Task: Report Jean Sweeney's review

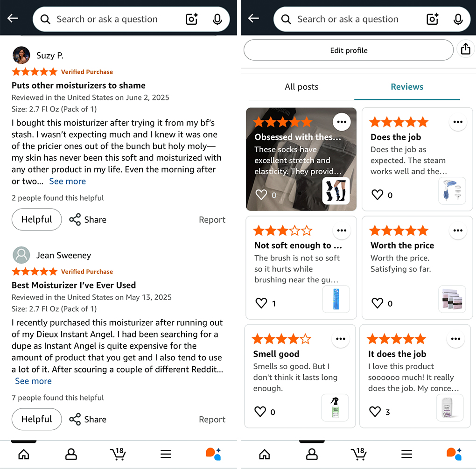Action: 212,420
